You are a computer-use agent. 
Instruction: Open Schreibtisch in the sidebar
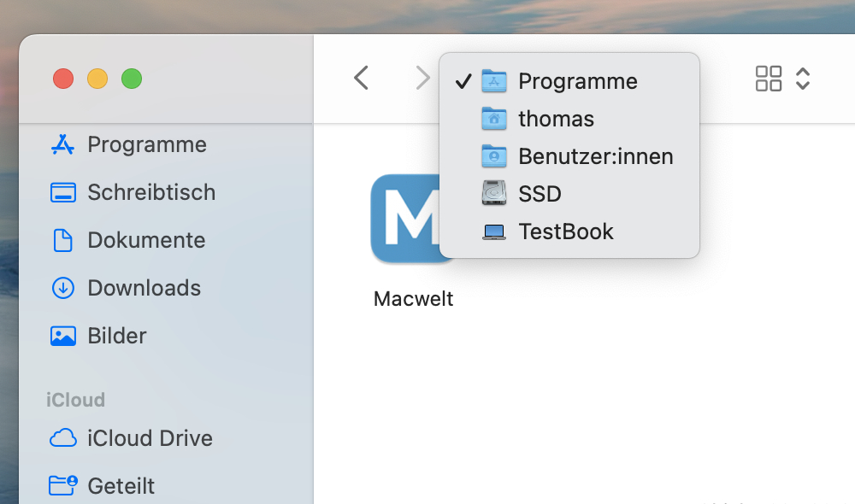(133, 192)
